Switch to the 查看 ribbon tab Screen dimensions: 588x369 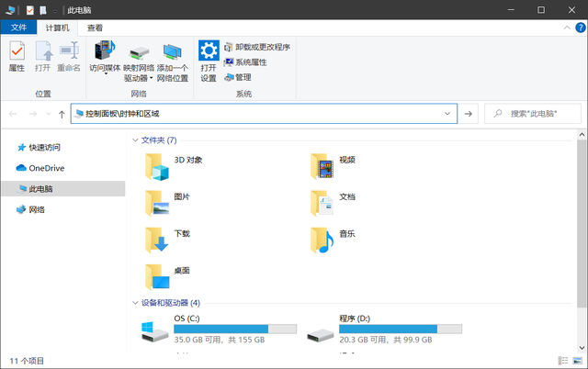coord(96,28)
